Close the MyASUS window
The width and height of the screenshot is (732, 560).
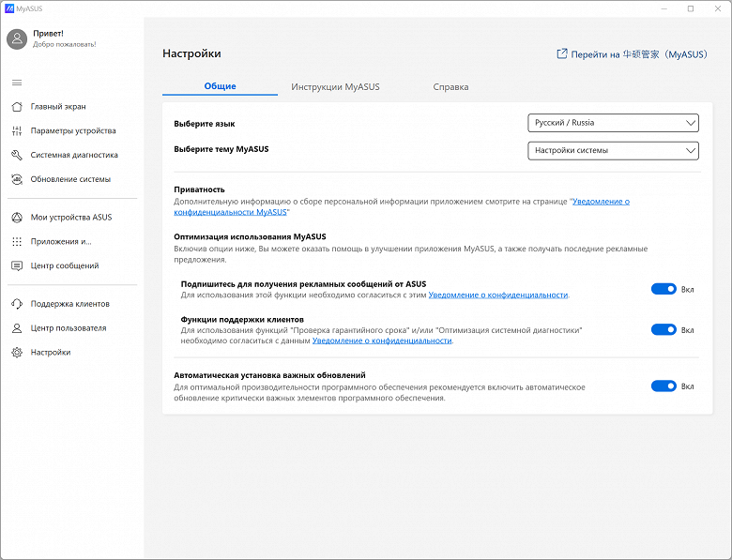(x=718, y=8)
